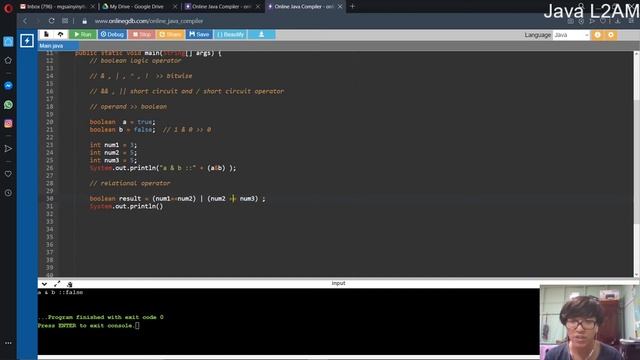Click the site lock security icon

84,21
